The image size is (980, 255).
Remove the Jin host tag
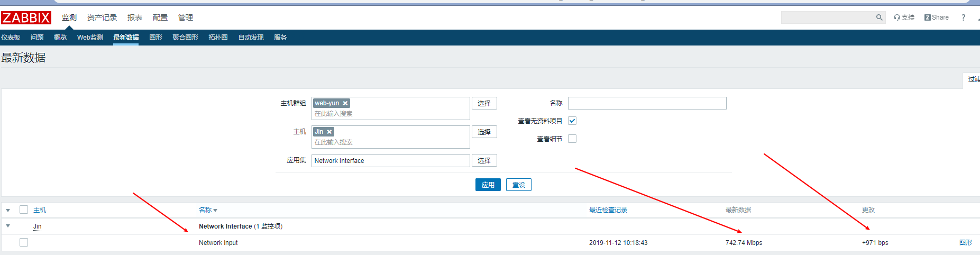point(329,132)
